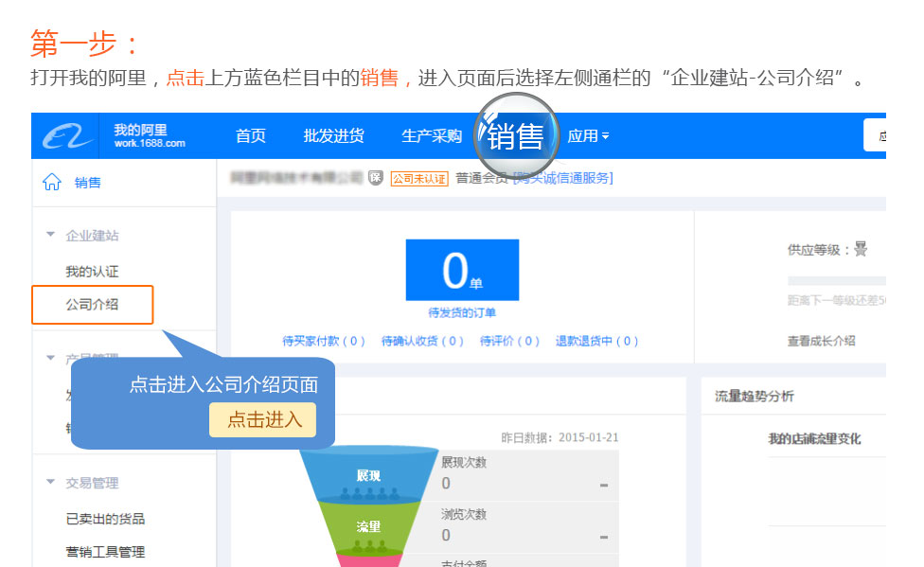Click 我的阿里 work.1688.com title
The width and height of the screenshot is (924, 567).
[150, 135]
